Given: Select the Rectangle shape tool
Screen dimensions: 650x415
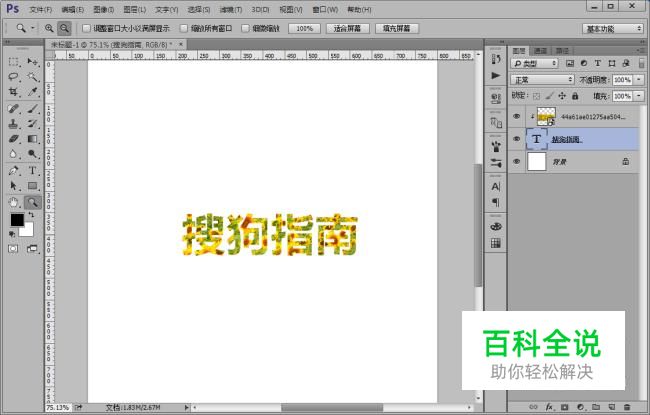Looking at the screenshot, I should tap(32, 186).
